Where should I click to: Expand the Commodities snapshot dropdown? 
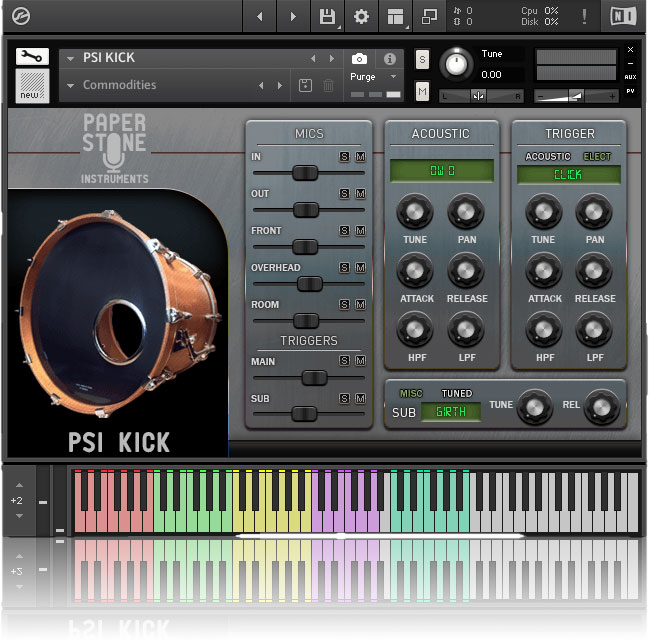(71, 86)
